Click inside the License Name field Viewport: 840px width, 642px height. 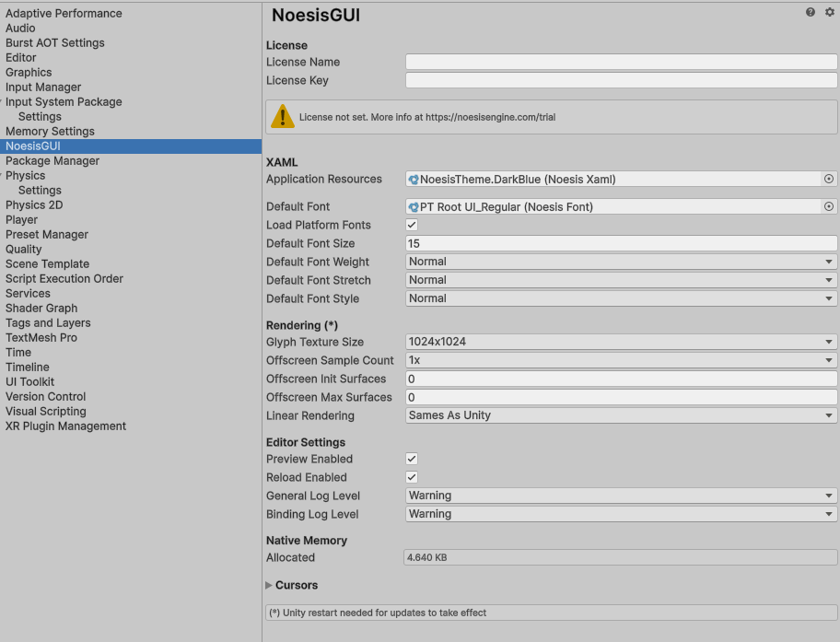pos(621,62)
